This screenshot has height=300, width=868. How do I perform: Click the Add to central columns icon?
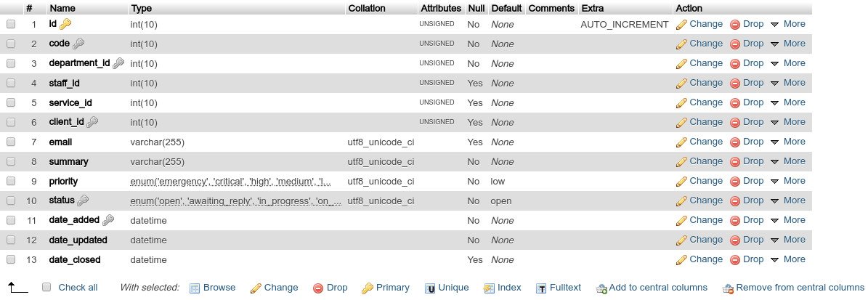coord(601,288)
